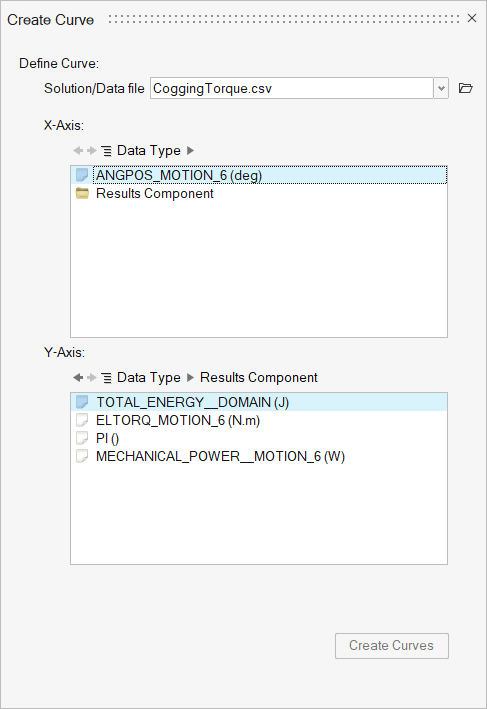
Task: Click Y-Axis Results Component breadcrumb
Action: 259,378
